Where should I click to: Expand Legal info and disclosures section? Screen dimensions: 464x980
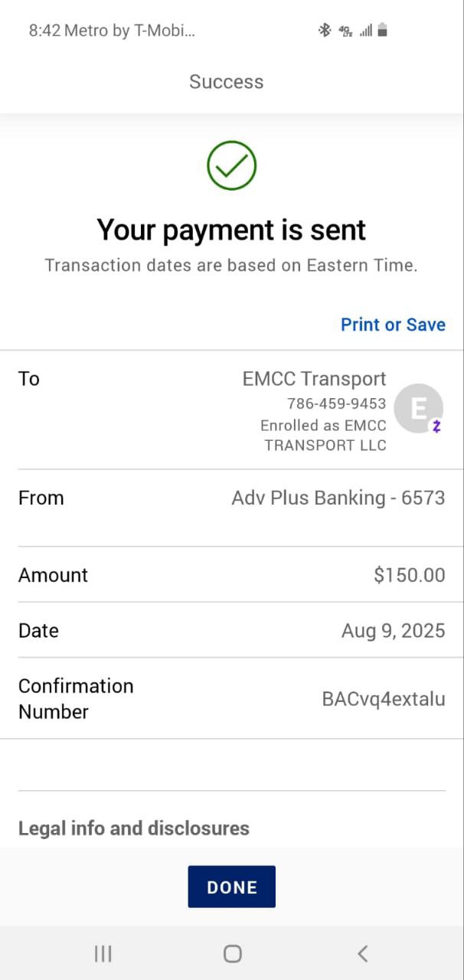click(134, 828)
